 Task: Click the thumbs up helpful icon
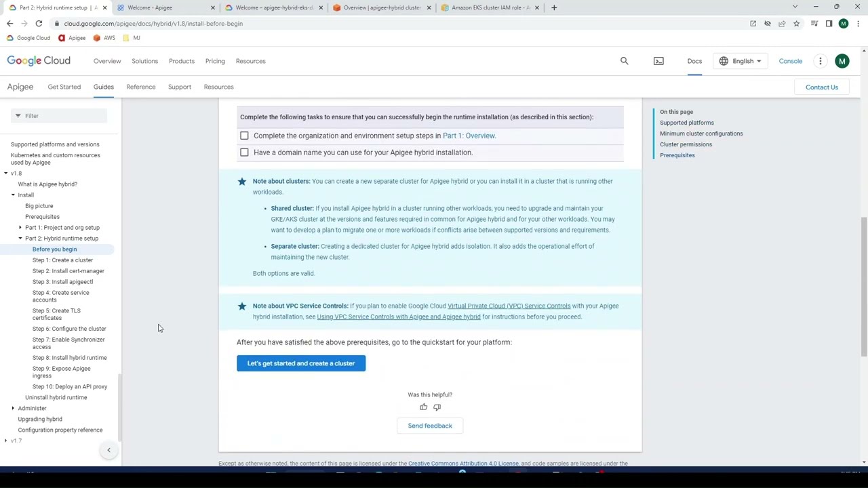tap(423, 407)
